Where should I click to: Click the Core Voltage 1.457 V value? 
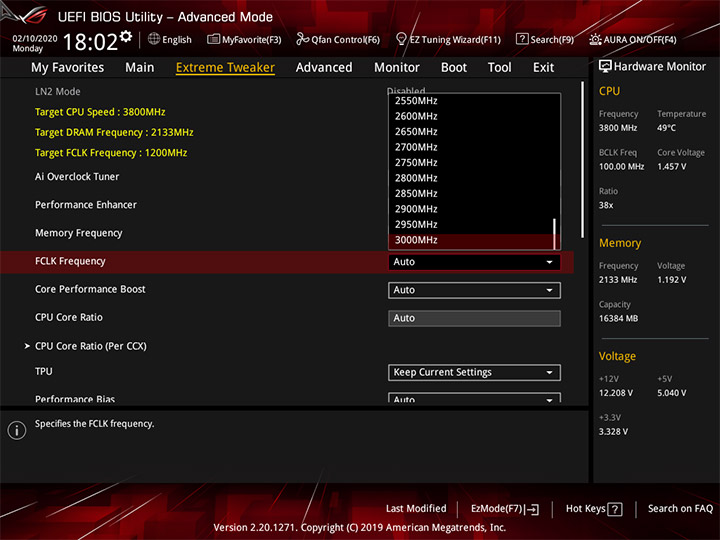pos(671,167)
